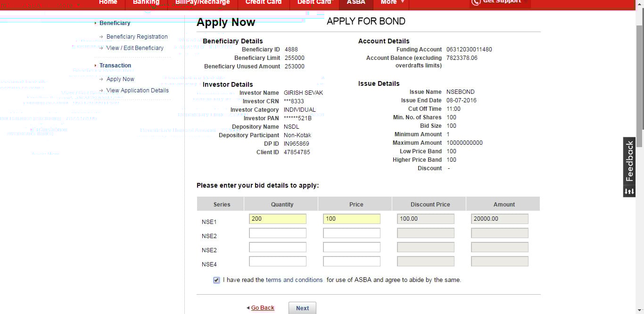Click the Go Back link
Viewport: 644px width, 314px height.
pyautogui.click(x=262, y=308)
